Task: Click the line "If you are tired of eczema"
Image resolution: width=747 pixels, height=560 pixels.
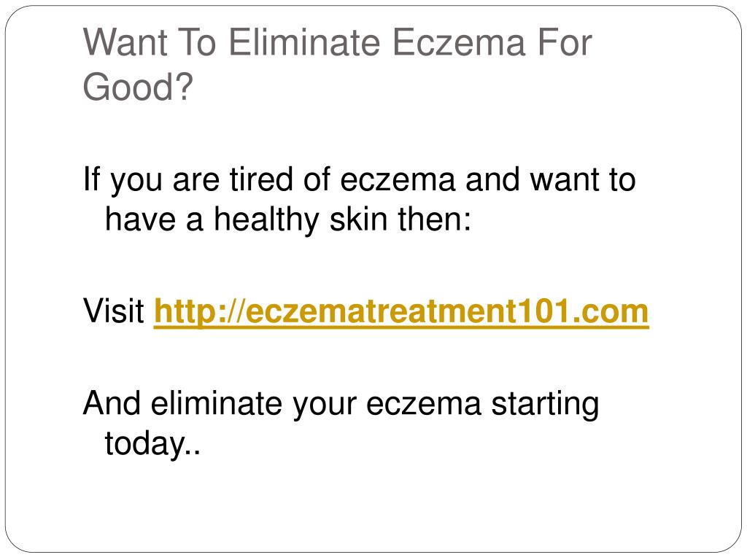Action: (x=270, y=181)
